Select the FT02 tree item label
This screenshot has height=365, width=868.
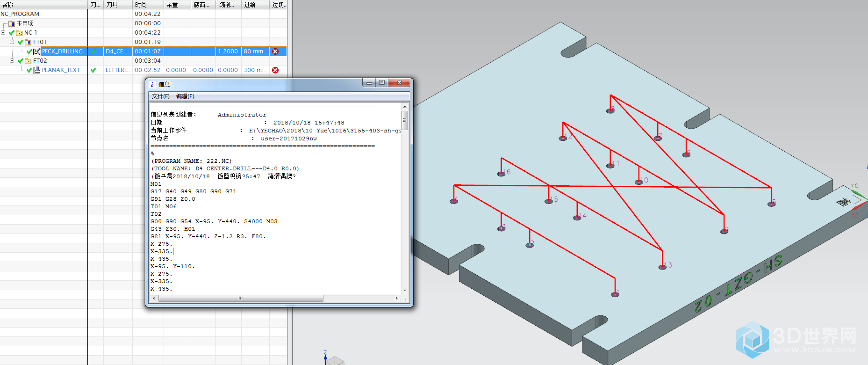(40, 61)
